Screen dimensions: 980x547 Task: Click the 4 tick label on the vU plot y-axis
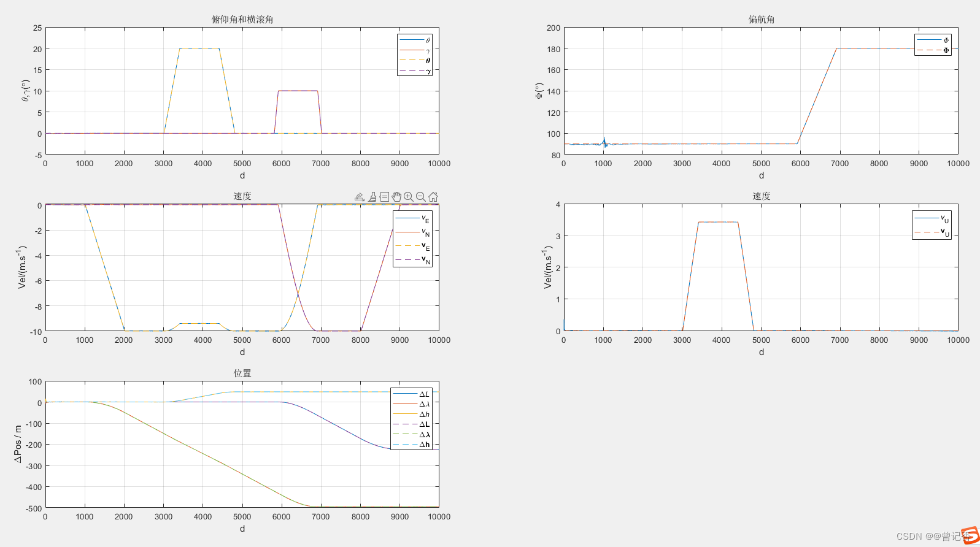pyautogui.click(x=558, y=204)
